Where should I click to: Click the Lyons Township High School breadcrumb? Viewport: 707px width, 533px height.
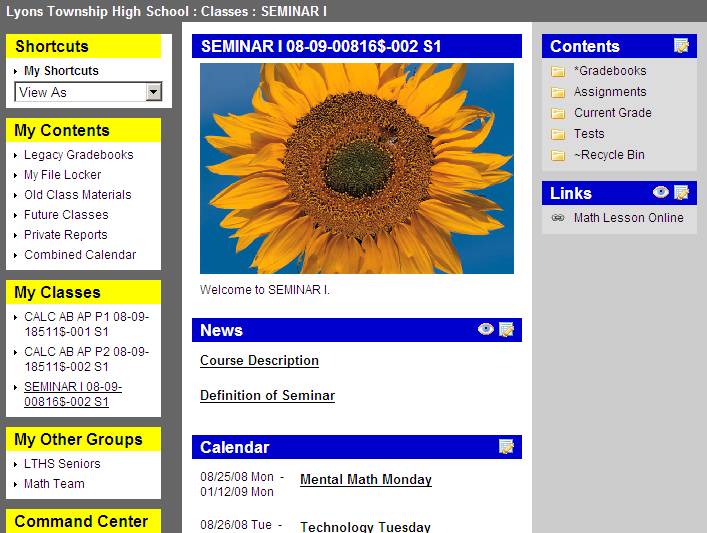[97, 11]
